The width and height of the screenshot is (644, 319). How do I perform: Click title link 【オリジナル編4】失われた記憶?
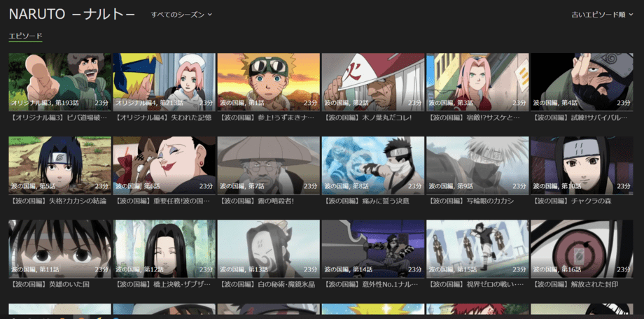click(x=162, y=118)
